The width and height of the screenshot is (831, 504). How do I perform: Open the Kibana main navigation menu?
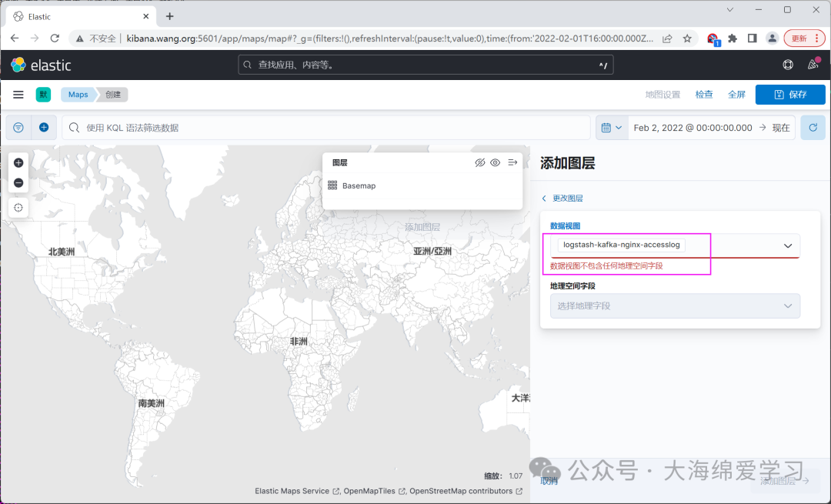point(18,94)
